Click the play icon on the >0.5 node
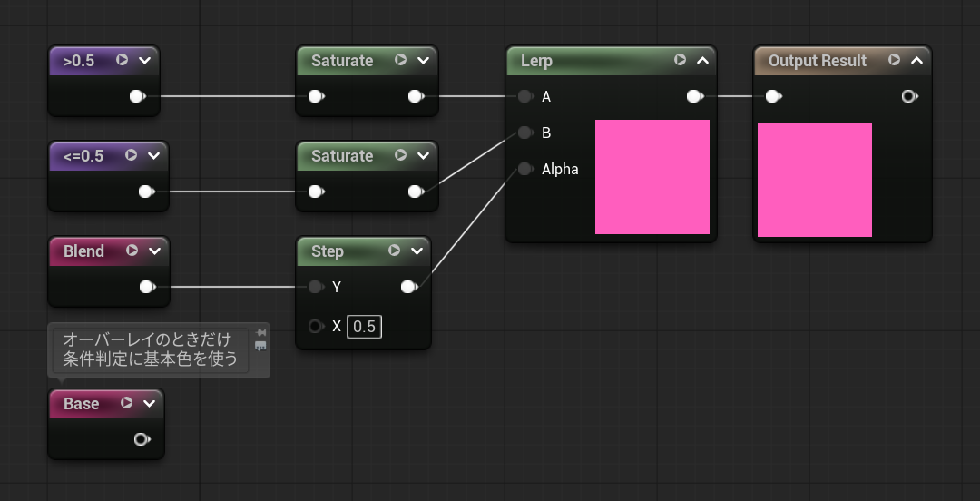The image size is (980, 501). click(x=122, y=59)
